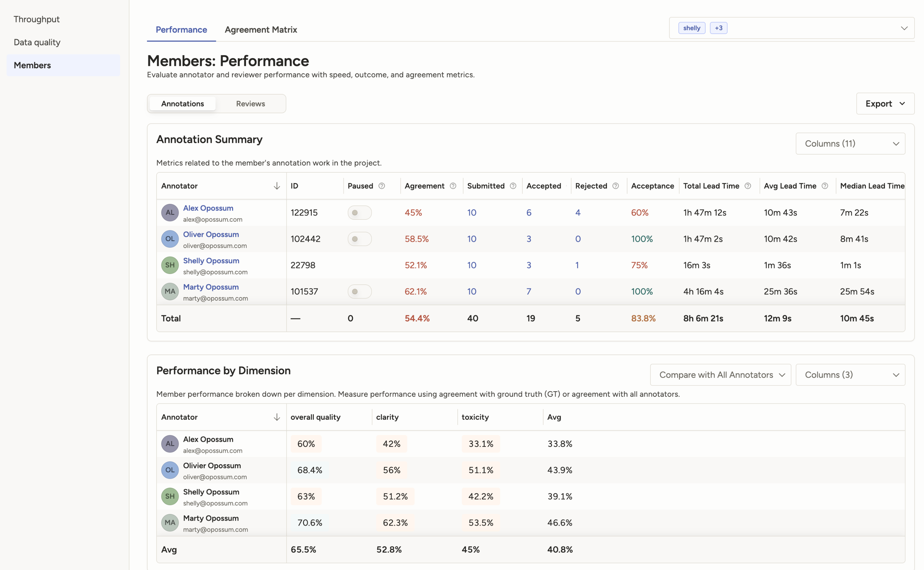Click Shelly's Rejected count 1
This screenshot has width=924, height=570.
pos(577,265)
